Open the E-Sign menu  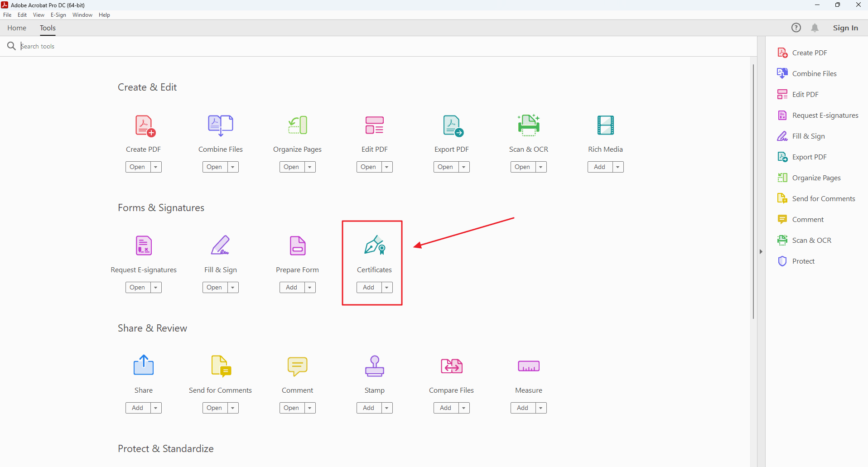(58, 15)
